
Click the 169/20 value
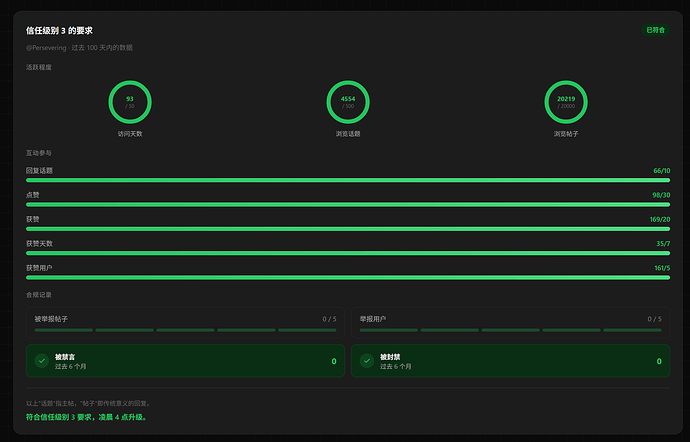(x=660, y=219)
